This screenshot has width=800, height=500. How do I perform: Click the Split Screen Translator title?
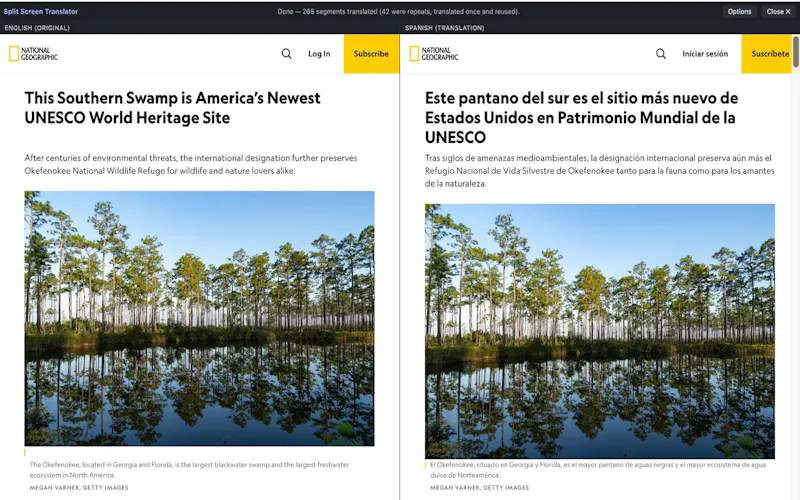41,11
